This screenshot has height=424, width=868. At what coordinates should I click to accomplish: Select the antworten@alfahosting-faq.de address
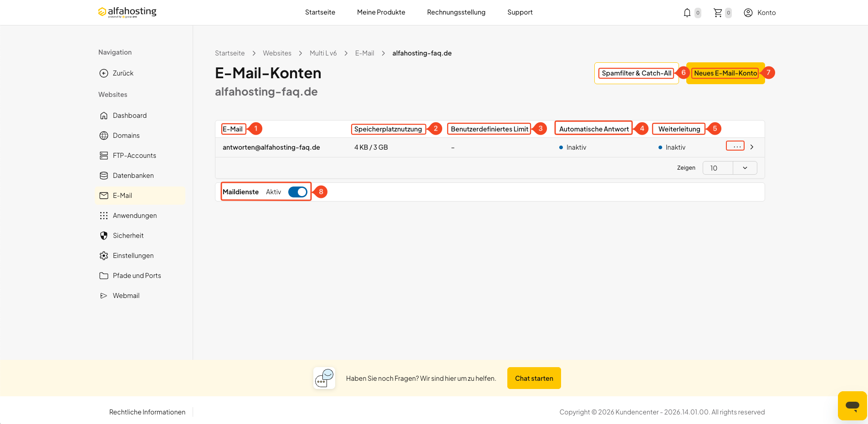coord(271,147)
